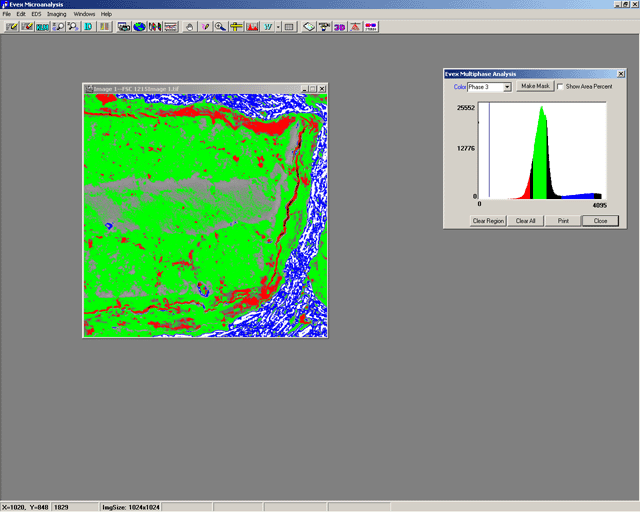Screen dimensions: 640x512
Task: Click the cyan ID toolbar icon
Action: 89,26
